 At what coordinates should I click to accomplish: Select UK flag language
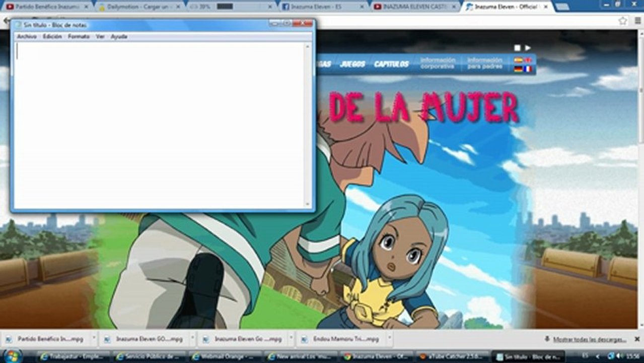(528, 60)
